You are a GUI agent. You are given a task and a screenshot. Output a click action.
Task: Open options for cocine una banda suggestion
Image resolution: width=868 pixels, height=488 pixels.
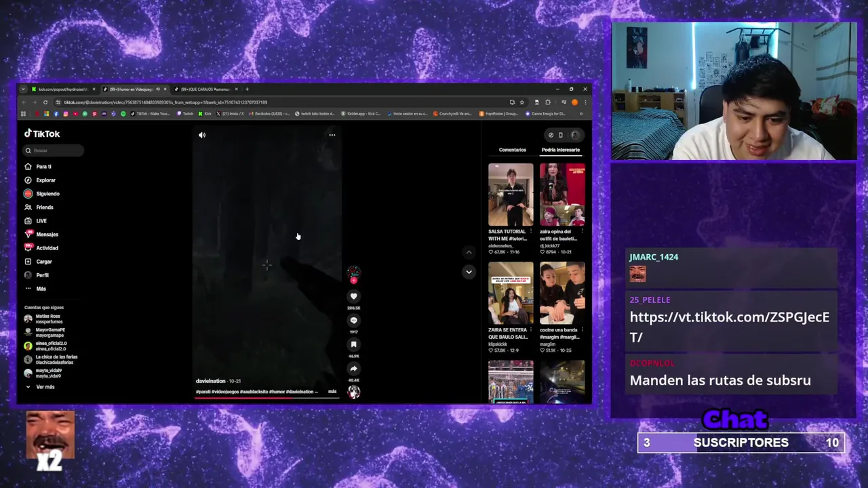tap(583, 331)
